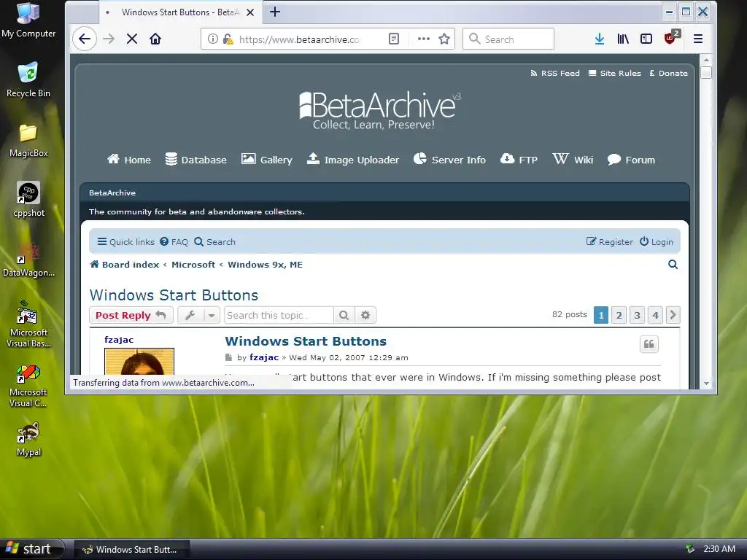Open advanced search gear icon
This screenshot has width=747, height=560.
(x=365, y=315)
